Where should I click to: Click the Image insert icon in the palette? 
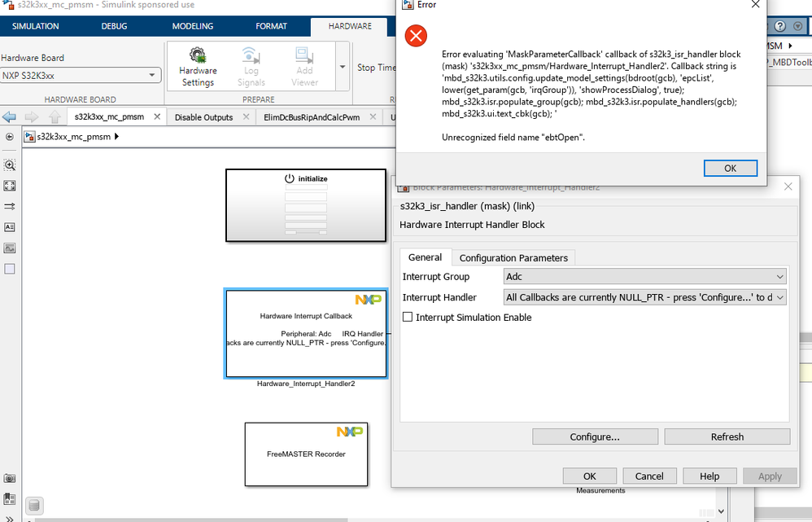pyautogui.click(x=9, y=248)
